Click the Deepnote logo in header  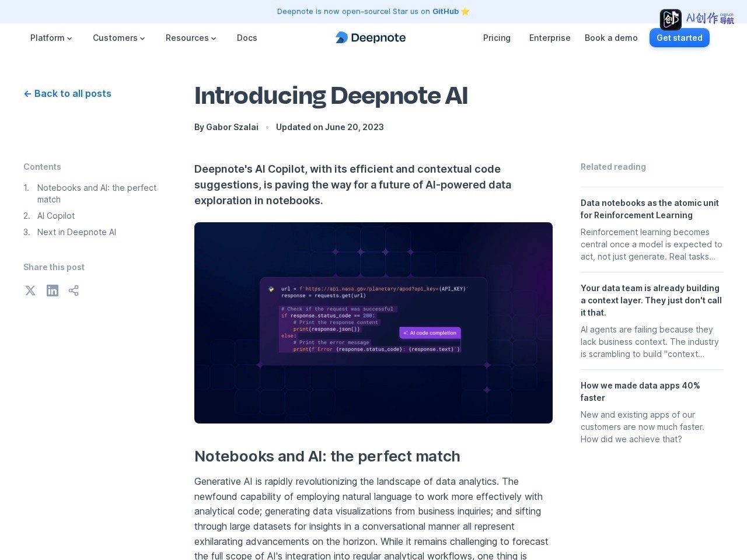click(x=371, y=37)
